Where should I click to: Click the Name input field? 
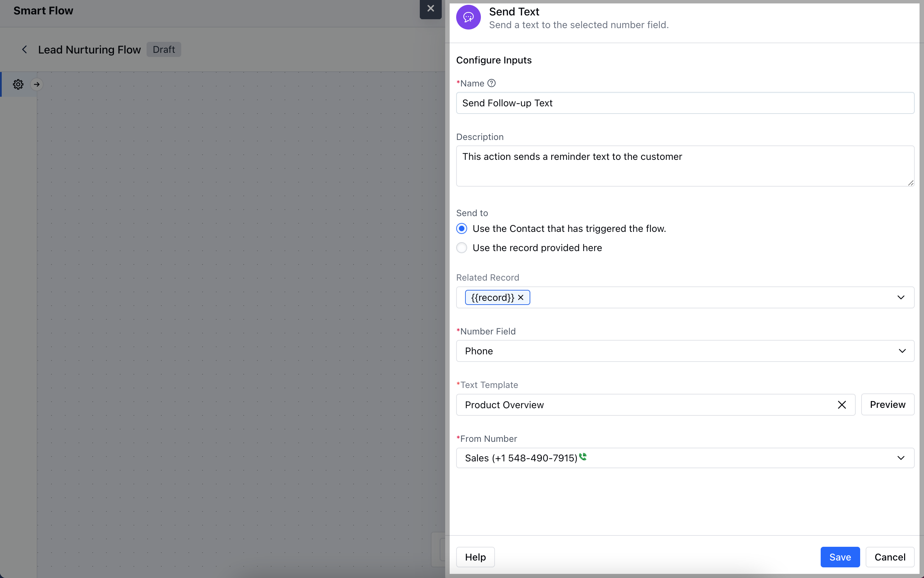[684, 103]
